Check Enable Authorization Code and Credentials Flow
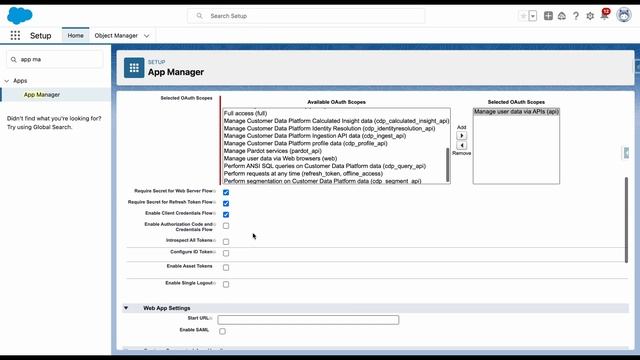 [x=226, y=226]
